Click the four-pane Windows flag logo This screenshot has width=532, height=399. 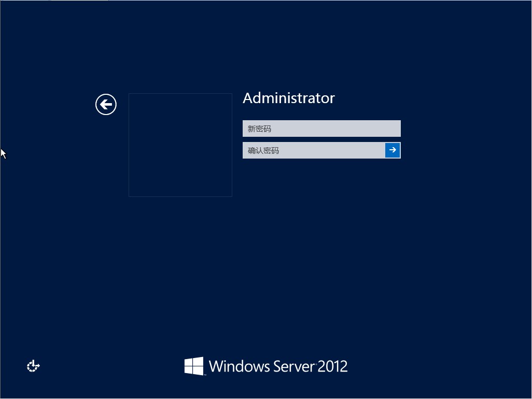[x=194, y=366]
